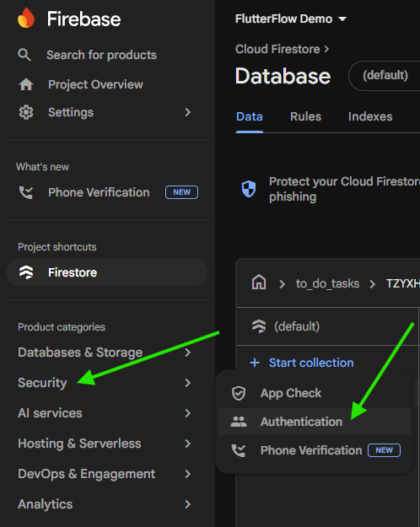Screen dimensions: 420x527
Task: Open Firestore project shortcut
Action: (x=107, y=272)
